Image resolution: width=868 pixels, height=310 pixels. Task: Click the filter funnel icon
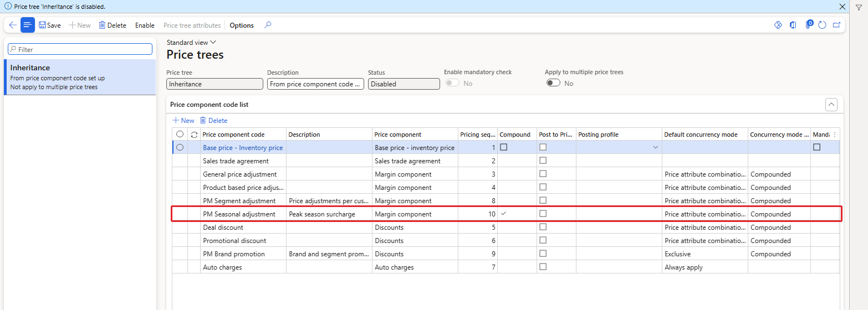pyautogui.click(x=859, y=7)
